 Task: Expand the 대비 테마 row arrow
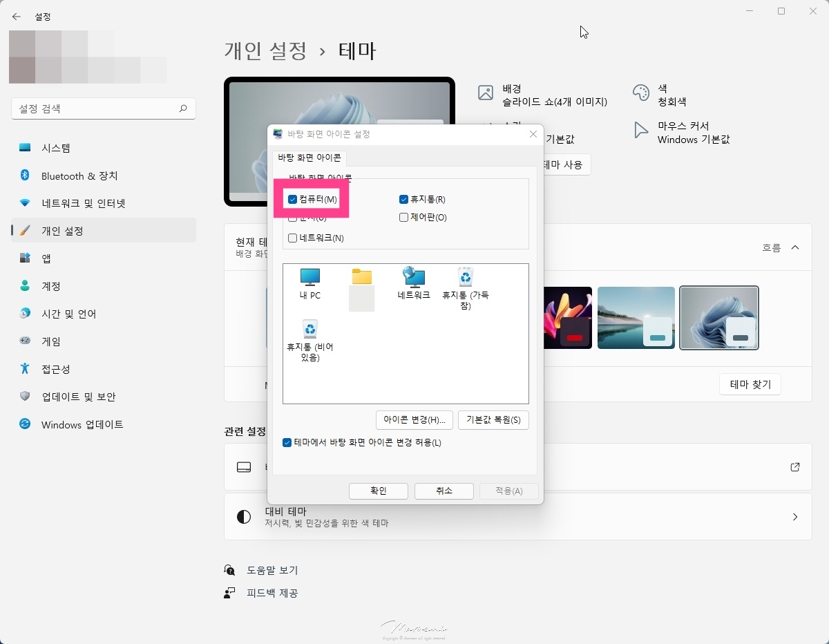coord(795,517)
